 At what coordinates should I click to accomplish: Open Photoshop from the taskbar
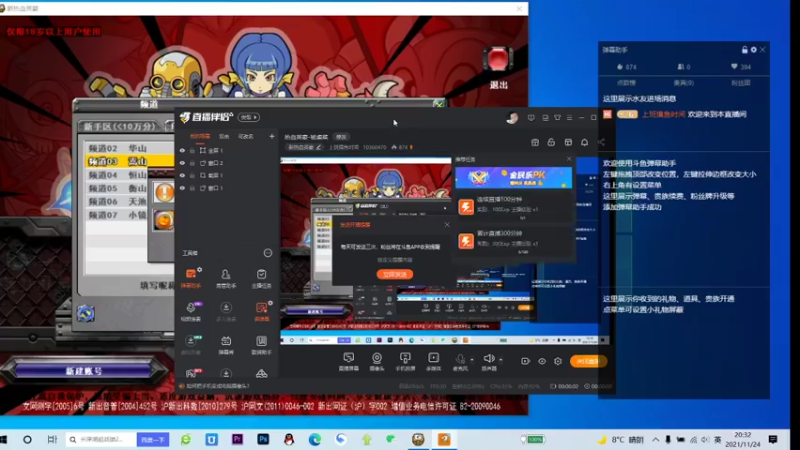[x=263, y=439]
